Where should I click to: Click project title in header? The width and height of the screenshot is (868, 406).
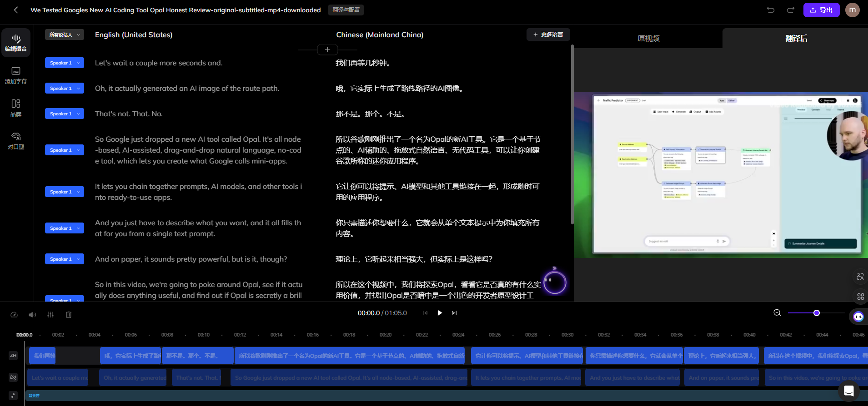click(176, 10)
